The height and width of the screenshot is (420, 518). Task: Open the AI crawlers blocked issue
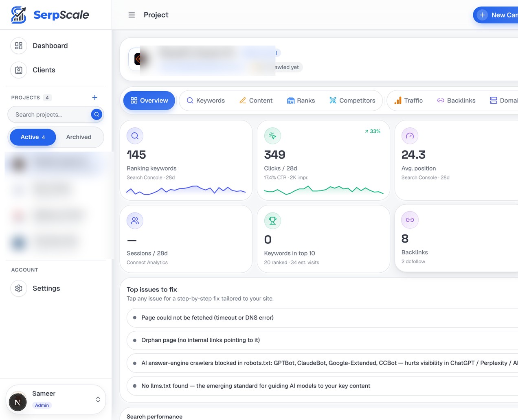coord(322,363)
